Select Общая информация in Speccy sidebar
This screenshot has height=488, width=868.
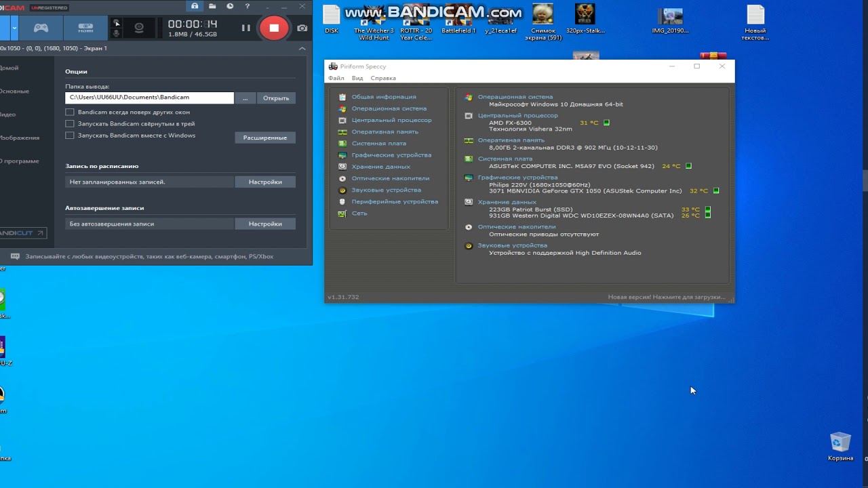(384, 97)
